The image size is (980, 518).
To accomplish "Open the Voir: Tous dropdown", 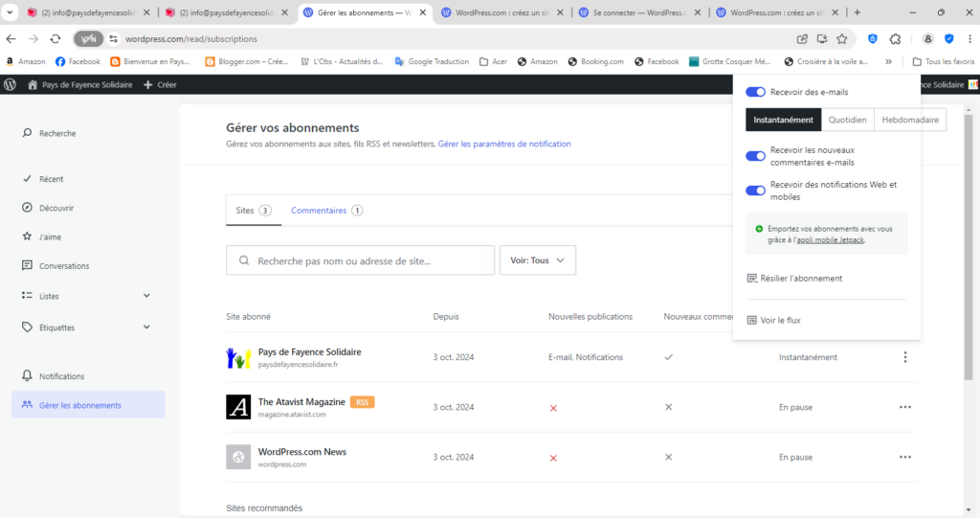I will coord(538,260).
